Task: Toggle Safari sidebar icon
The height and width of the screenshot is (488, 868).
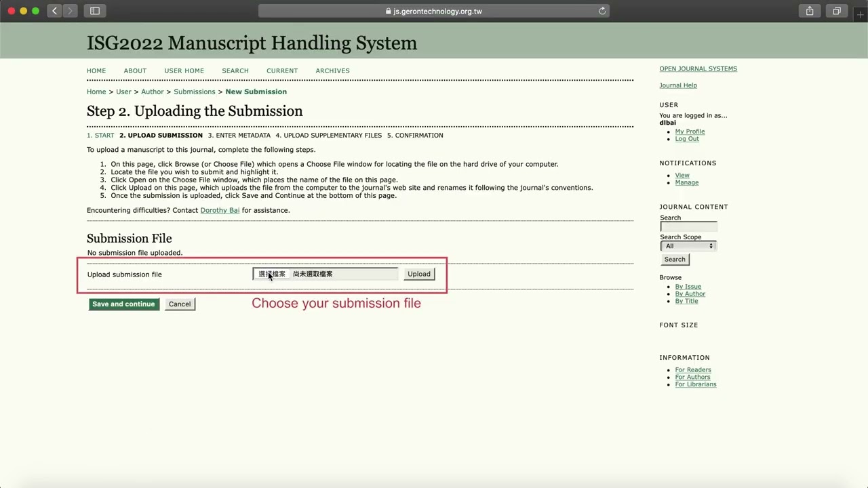Action: tap(95, 11)
